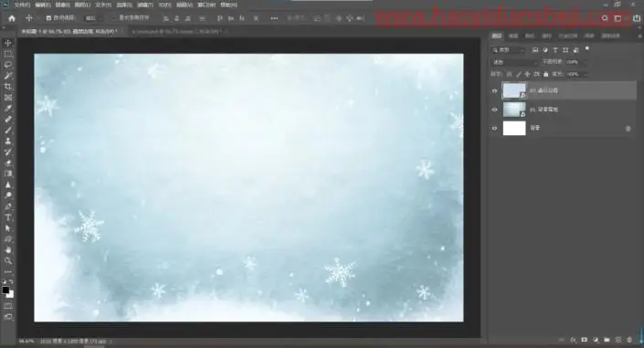Image resolution: width=644 pixels, height=348 pixels.
Task: Click the foreground black color swatch
Action: pyautogui.click(x=5, y=290)
